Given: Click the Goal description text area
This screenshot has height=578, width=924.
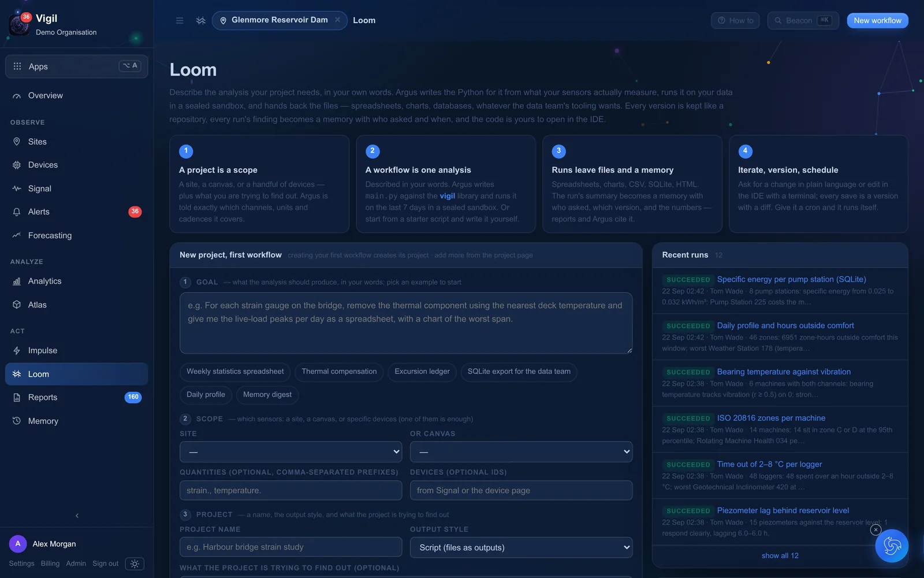Looking at the screenshot, I should (x=406, y=323).
